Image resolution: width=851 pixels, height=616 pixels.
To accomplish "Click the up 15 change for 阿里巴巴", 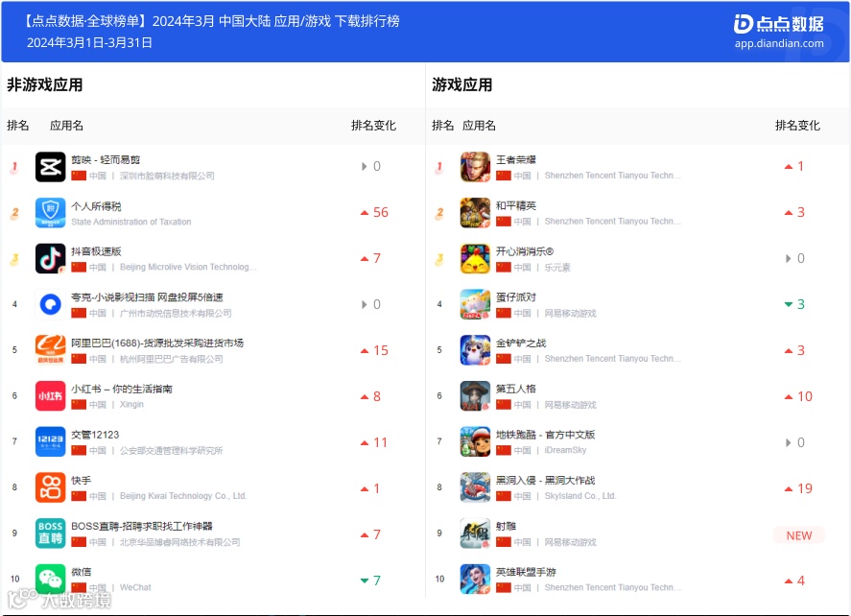I will 374,350.
